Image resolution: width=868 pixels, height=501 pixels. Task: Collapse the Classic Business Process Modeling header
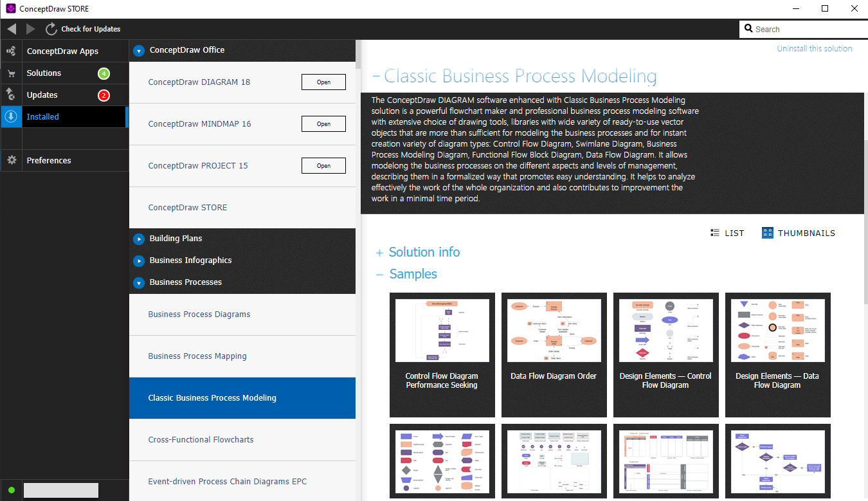click(376, 76)
